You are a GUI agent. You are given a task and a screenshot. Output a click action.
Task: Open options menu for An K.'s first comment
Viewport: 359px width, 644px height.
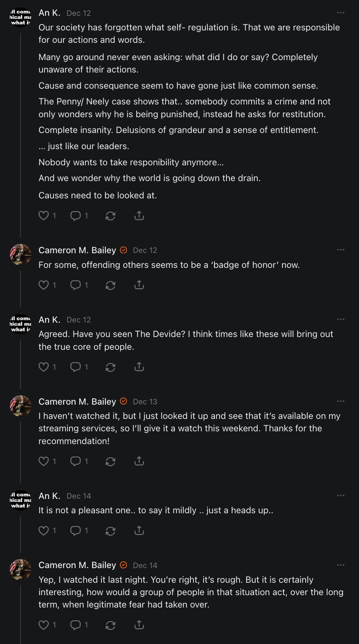click(341, 13)
